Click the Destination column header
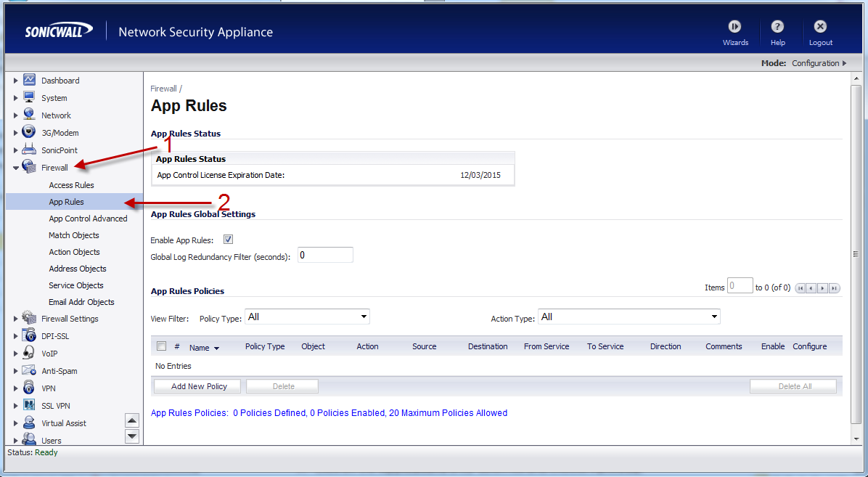Viewport: 868px width, 477px height. (x=488, y=346)
